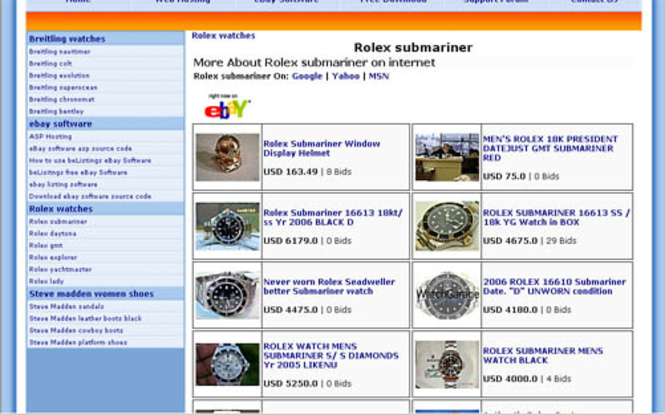Viewport: 665px width, 415px height.
Task: Click the price text USD 163.49
Action: (291, 172)
